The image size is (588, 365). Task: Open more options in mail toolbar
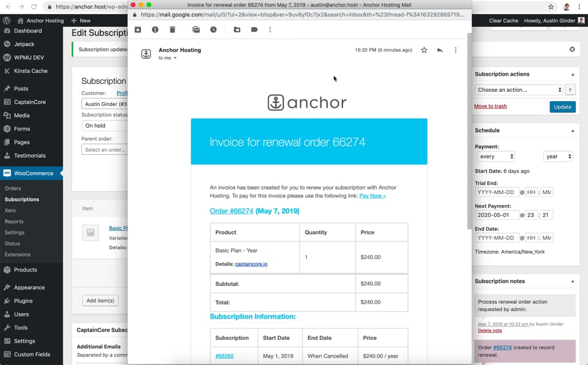270,29
